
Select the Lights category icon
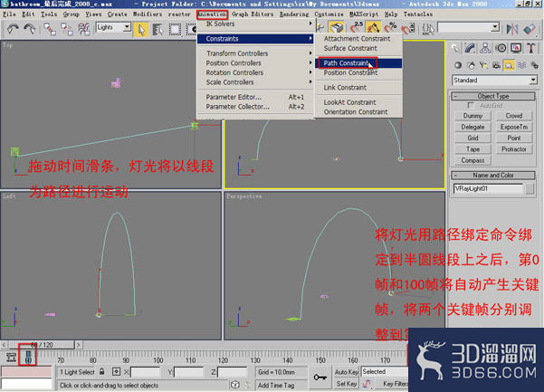tap(483, 65)
